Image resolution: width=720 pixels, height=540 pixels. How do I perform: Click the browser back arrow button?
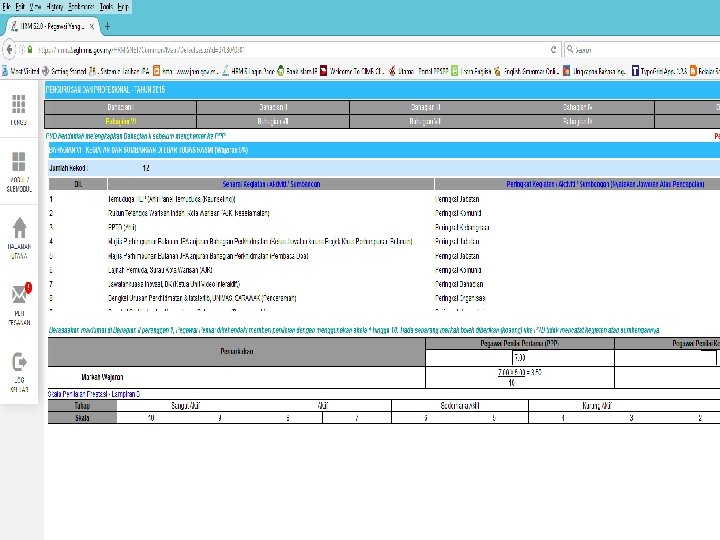[x=9, y=50]
